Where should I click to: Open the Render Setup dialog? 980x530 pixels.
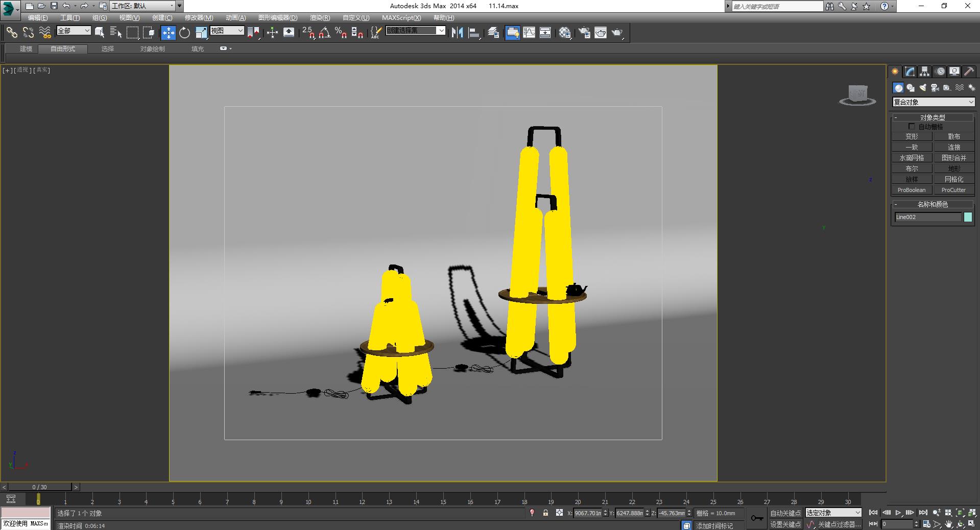click(584, 32)
